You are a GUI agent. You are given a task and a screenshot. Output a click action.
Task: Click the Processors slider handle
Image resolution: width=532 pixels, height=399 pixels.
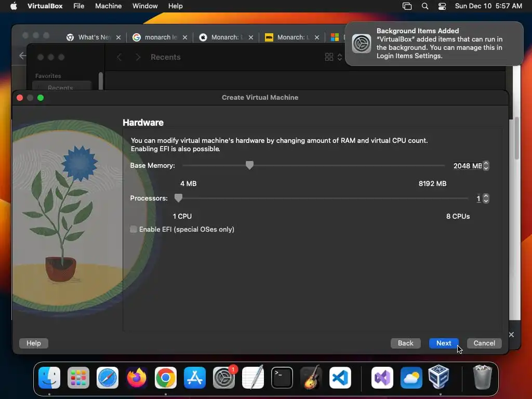tap(178, 198)
